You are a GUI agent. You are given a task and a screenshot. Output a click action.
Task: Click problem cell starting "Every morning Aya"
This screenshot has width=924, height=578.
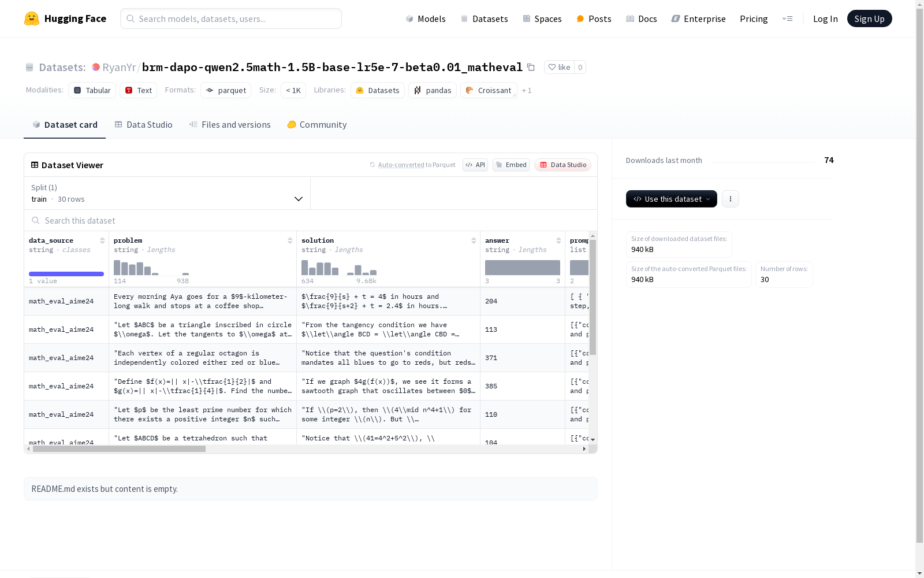[x=203, y=301]
